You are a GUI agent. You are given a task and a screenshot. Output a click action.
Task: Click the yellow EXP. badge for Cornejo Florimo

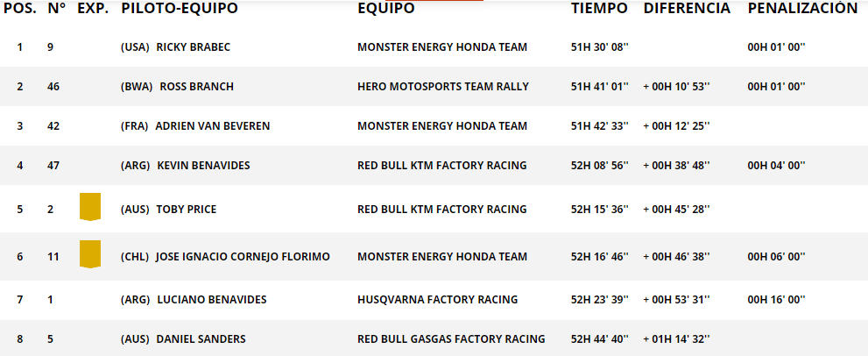90,254
